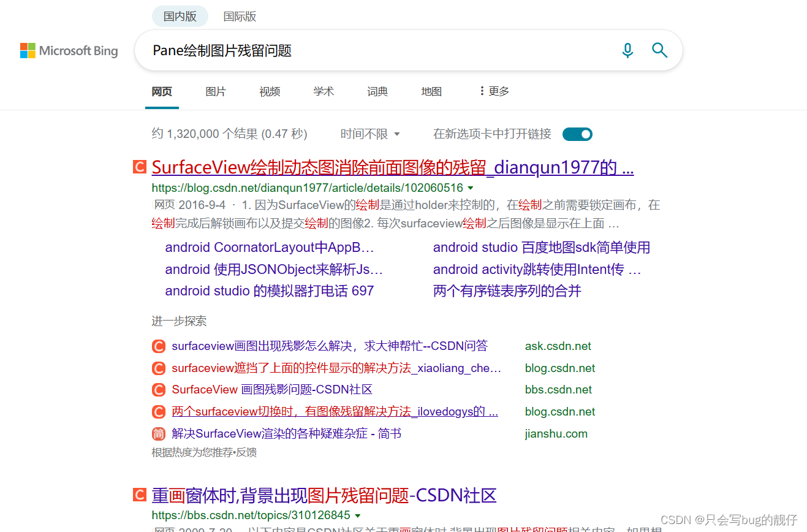Image resolution: width=807 pixels, height=532 pixels.
Task: Open surfaceview遮挡了上面的控件显示的解决方法 link
Action: pos(336,368)
